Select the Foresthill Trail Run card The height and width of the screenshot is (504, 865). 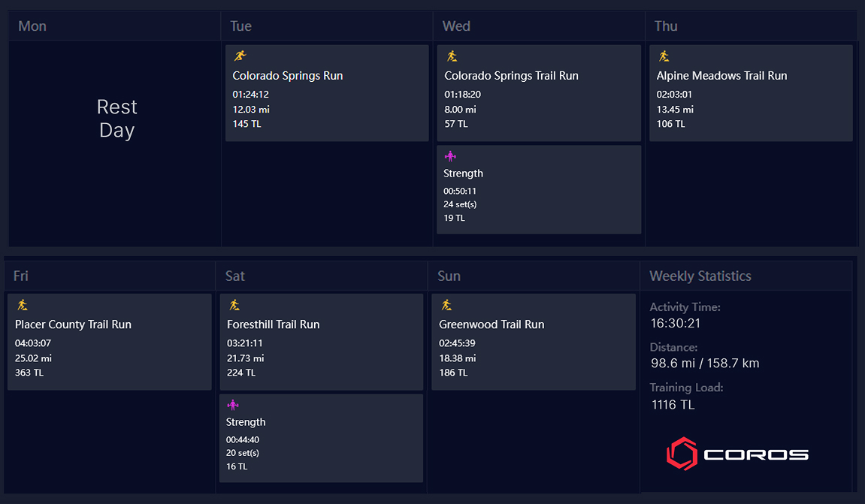(x=321, y=342)
